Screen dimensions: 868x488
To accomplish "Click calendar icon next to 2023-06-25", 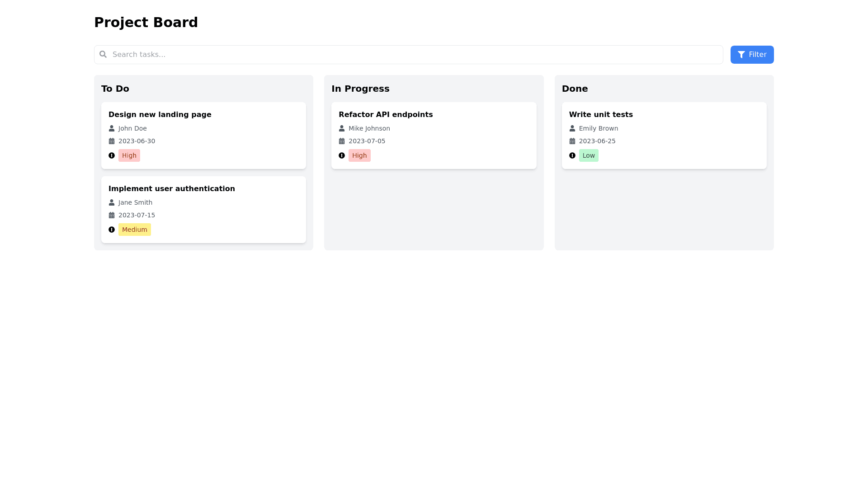I will pos(572,141).
